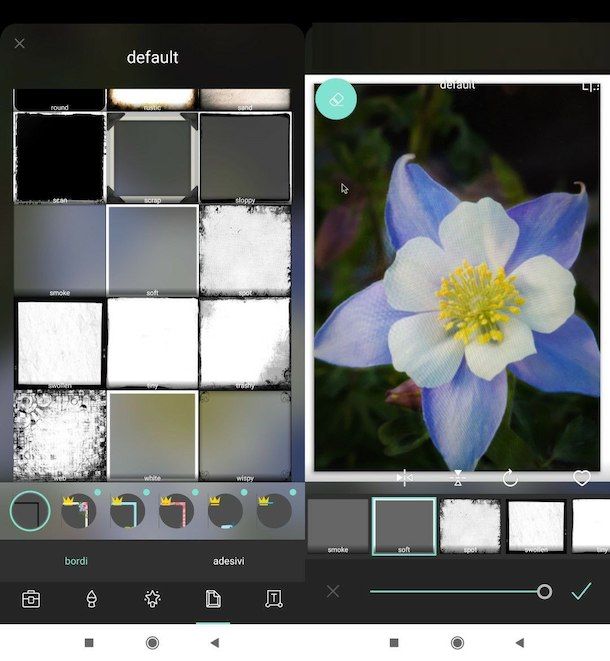The width and height of the screenshot is (610, 661).
Task: Tap Android home circle, left screen
Action: point(152,642)
